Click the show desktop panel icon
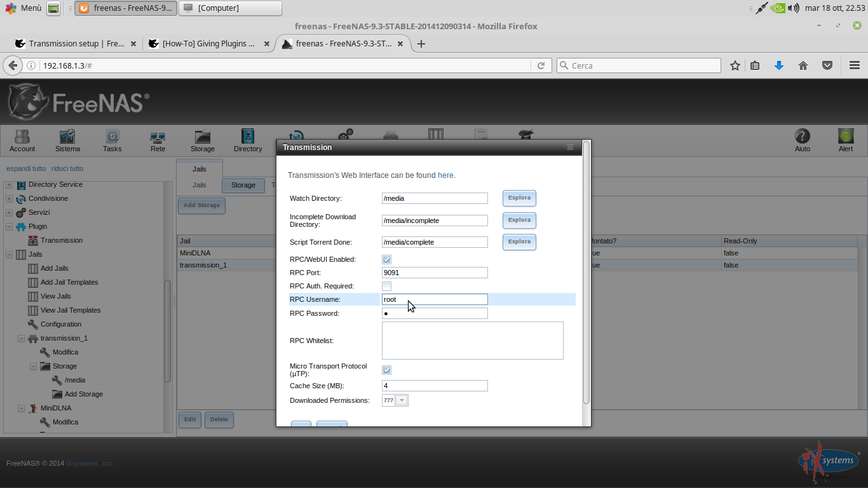 [54, 8]
